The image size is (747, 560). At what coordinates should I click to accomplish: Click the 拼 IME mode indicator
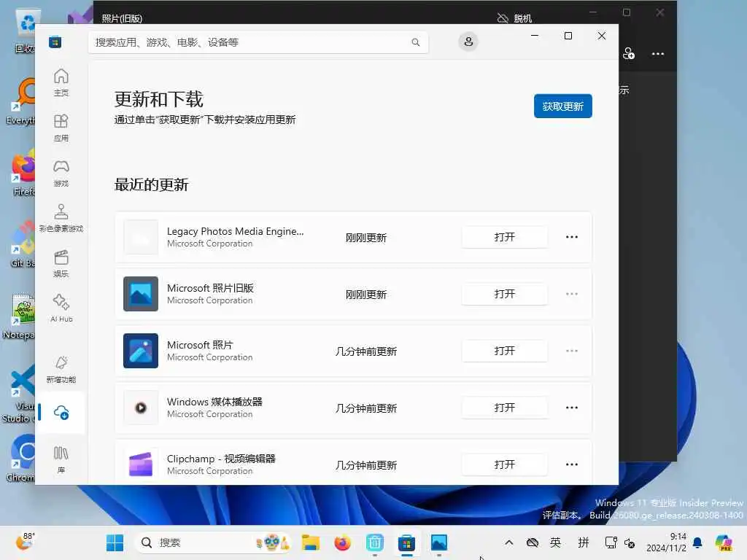pos(584,542)
